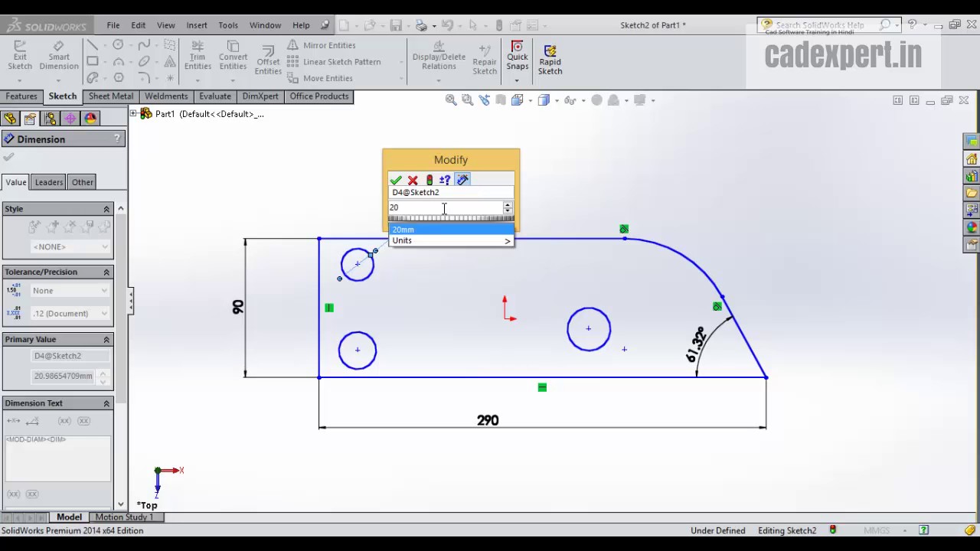Click the Exit Sketch tool

(x=20, y=55)
